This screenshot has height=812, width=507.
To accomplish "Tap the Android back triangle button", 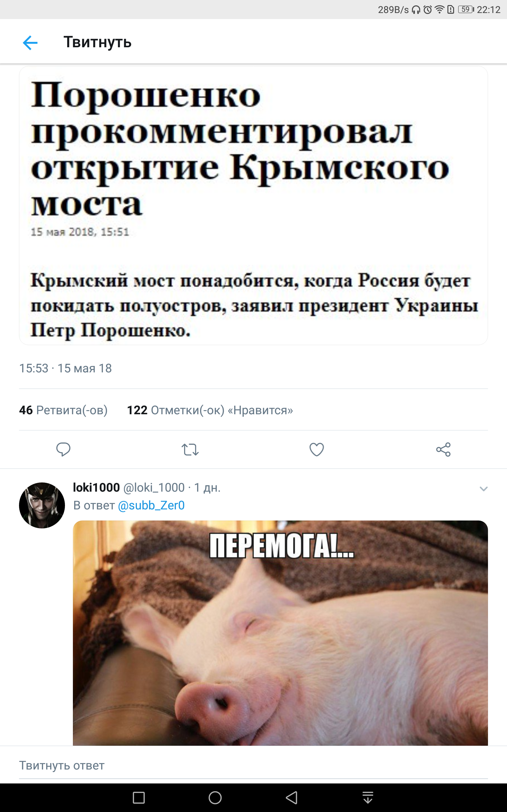I will pos(292,798).
